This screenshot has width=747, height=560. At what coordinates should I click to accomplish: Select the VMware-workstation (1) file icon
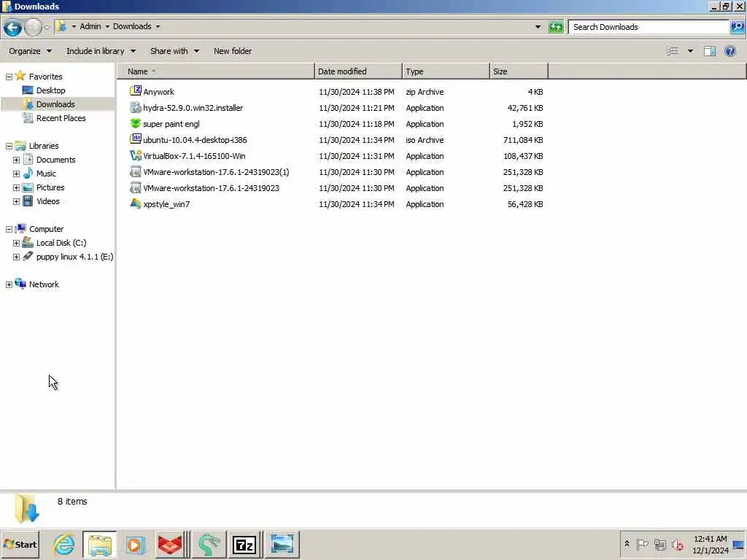135,172
